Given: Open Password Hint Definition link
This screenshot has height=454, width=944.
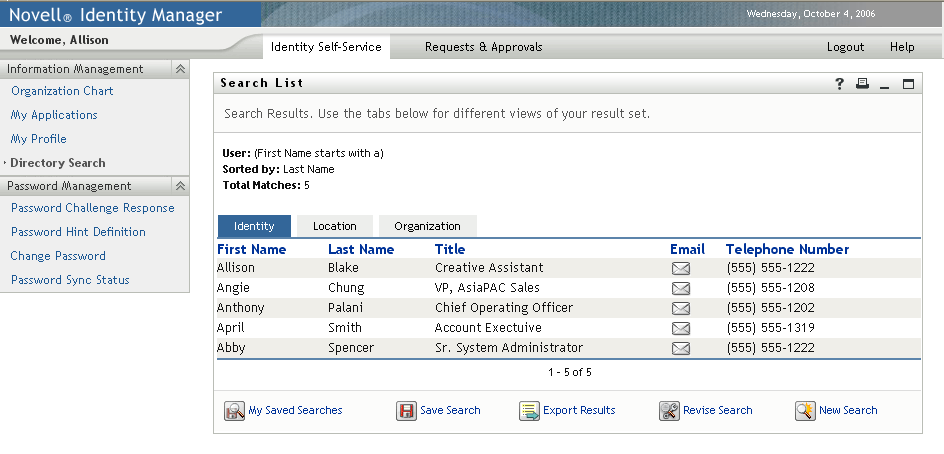Looking at the screenshot, I should (78, 232).
